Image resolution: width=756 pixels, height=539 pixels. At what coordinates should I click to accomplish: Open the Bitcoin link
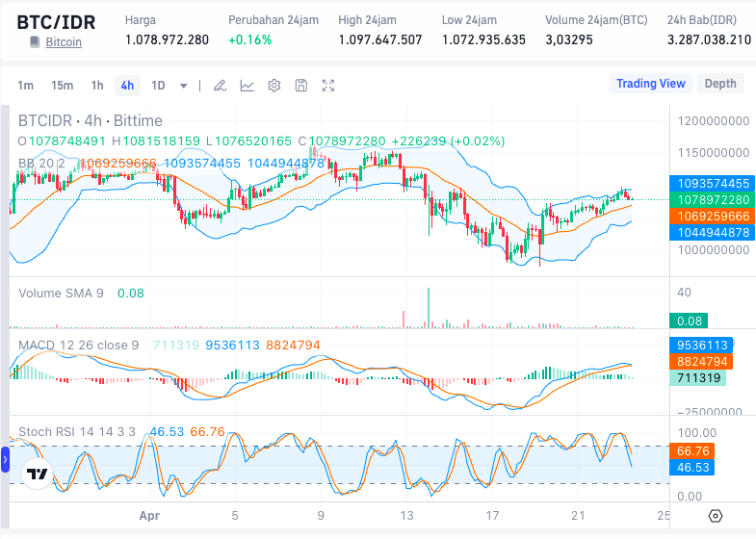click(x=64, y=42)
